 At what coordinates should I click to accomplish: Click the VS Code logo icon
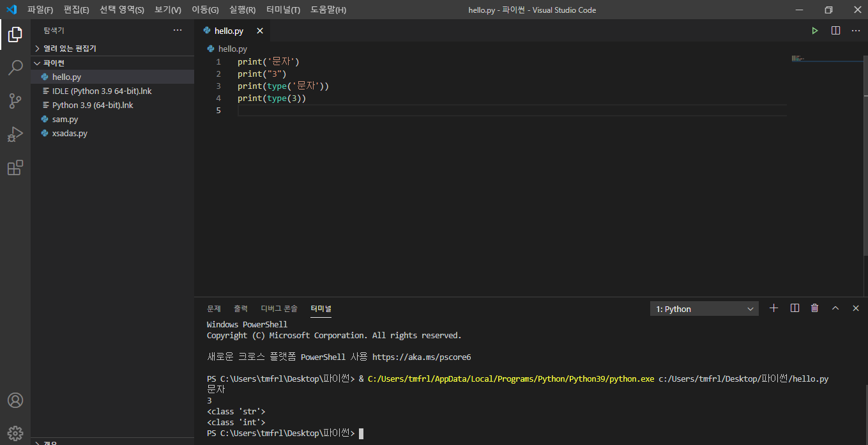[11, 10]
